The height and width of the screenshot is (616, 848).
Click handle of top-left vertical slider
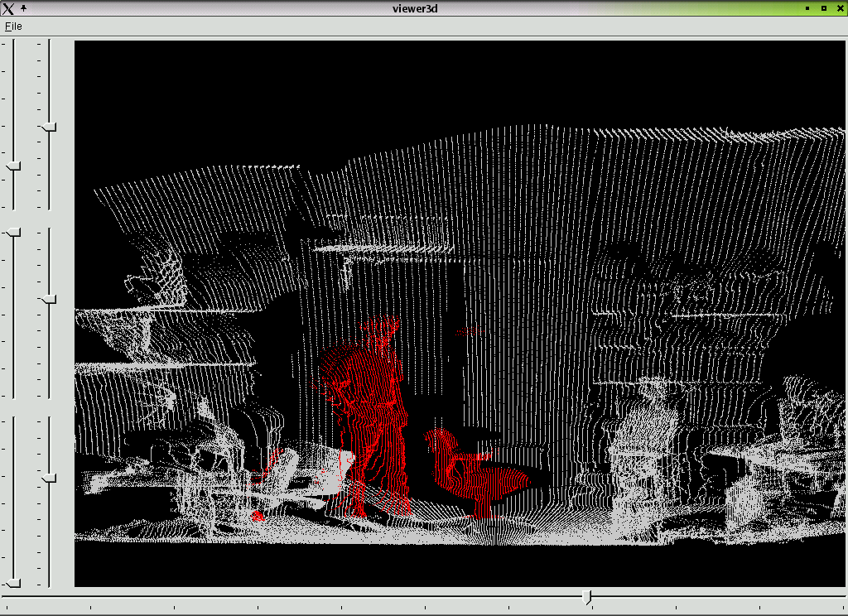(x=13, y=166)
